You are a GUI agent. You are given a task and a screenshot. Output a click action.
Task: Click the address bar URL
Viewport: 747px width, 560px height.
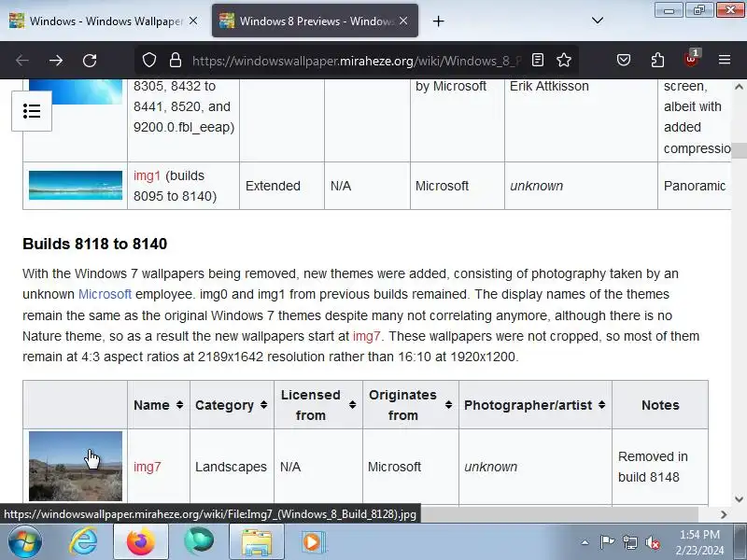coord(357,61)
